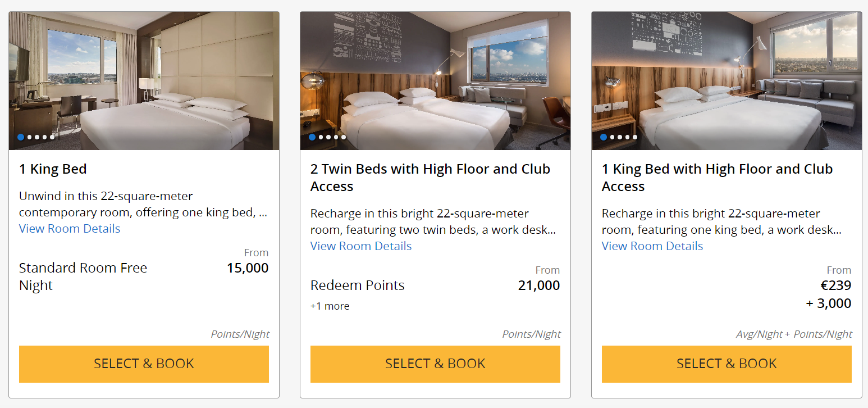View Room Details for the 1 King Bed room
Image resolution: width=868 pixels, height=408 pixels.
point(70,229)
